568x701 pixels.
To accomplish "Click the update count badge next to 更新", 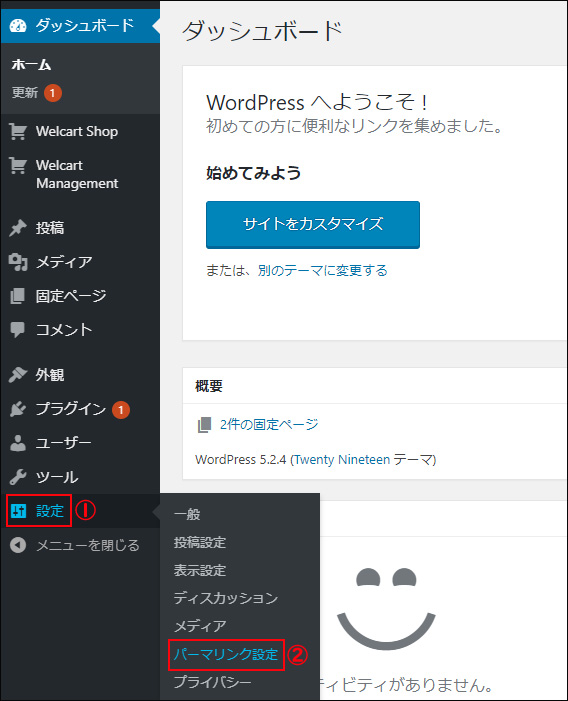I will [x=53, y=93].
